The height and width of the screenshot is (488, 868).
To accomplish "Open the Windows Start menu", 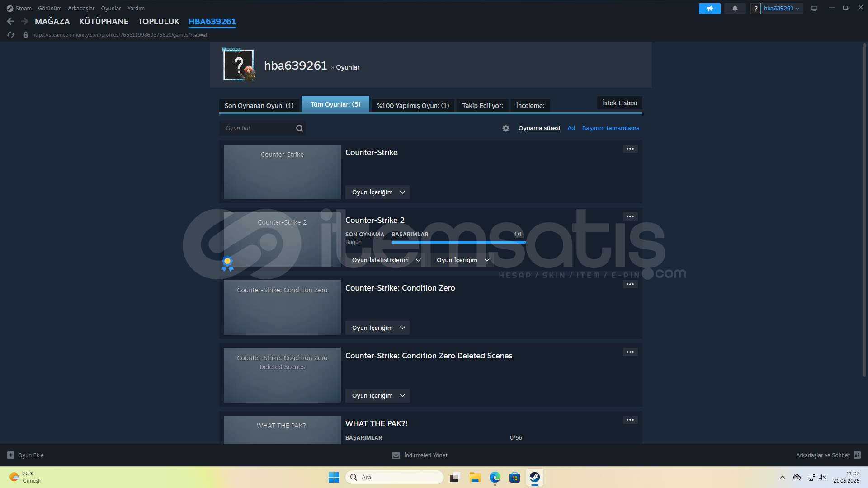I will pos(334,477).
